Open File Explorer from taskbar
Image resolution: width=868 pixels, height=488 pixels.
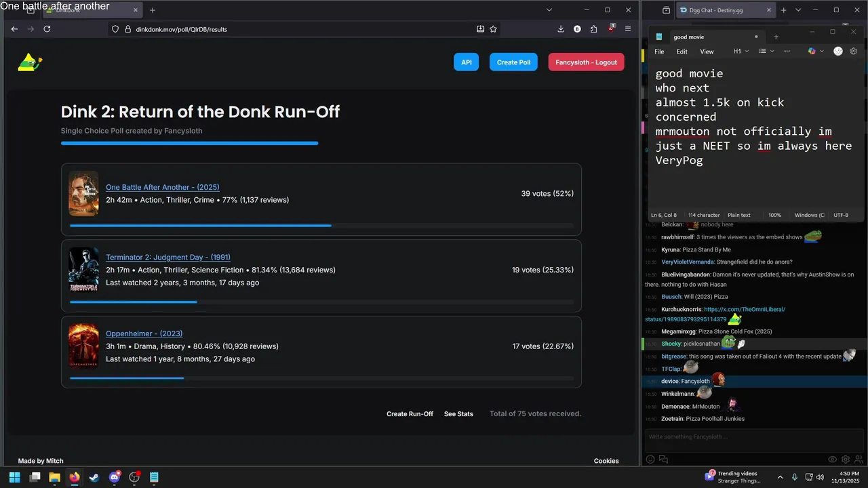(54, 477)
